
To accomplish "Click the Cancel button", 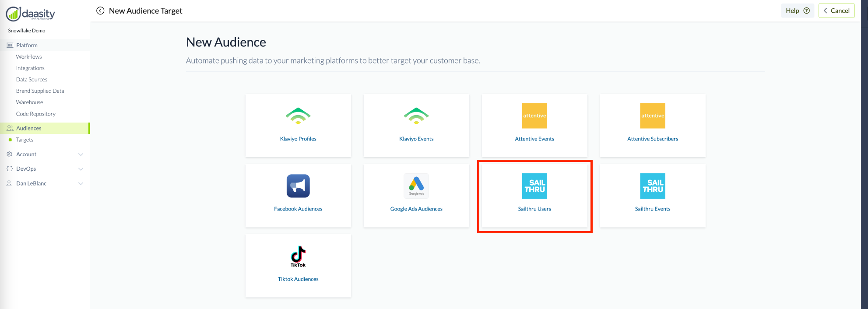I will [836, 11].
